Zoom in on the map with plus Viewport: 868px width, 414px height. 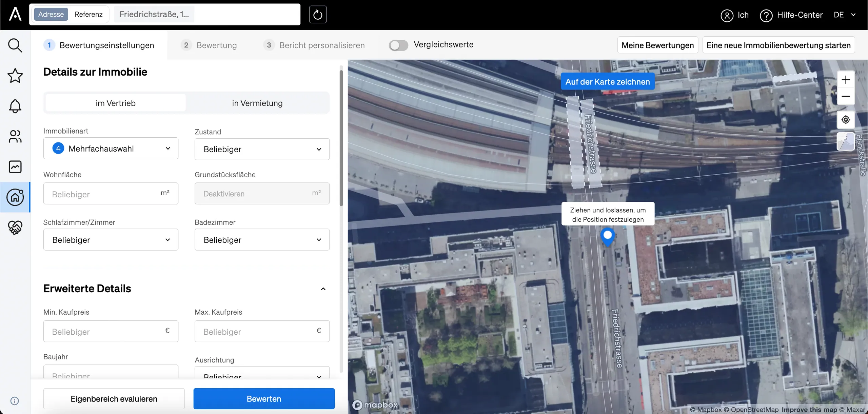pyautogui.click(x=846, y=80)
